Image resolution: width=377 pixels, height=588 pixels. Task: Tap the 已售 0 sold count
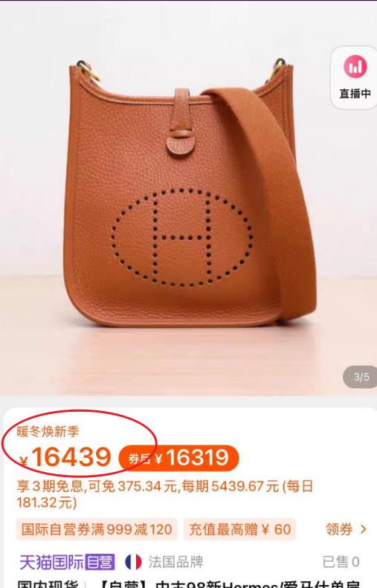[x=341, y=562]
